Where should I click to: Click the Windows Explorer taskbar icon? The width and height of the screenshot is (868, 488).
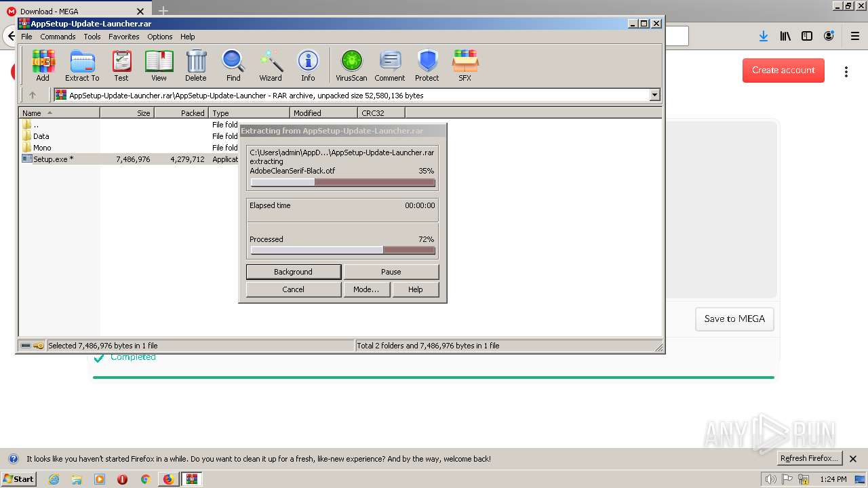click(77, 479)
